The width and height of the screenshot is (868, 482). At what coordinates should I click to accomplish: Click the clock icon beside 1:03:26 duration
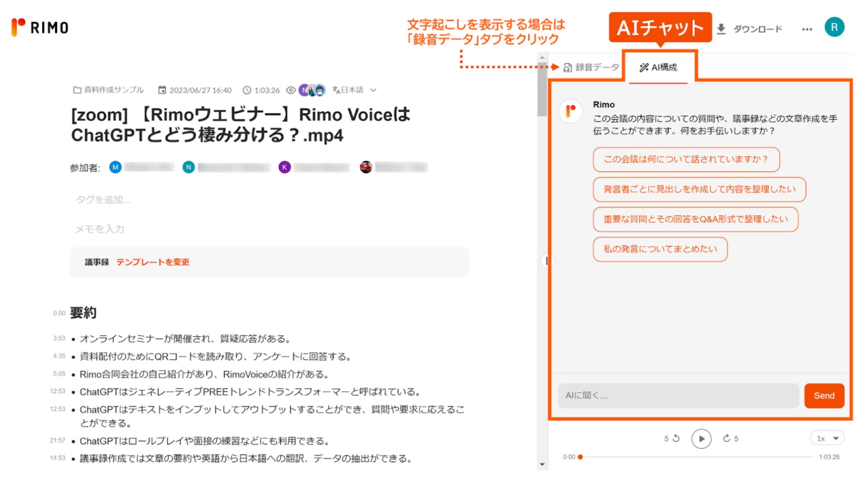coord(247,90)
